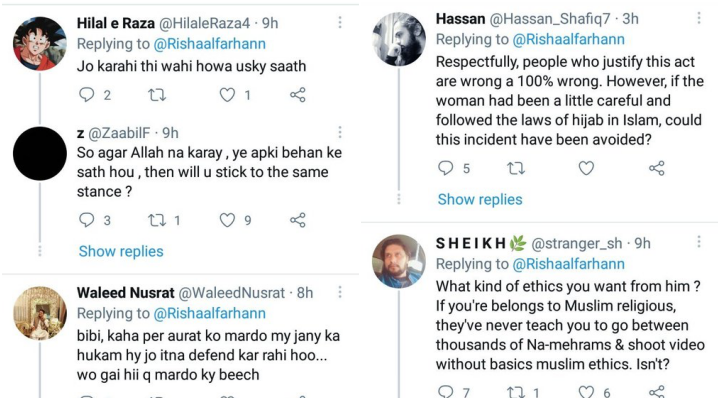Open Waleed Nusrat's profile name

coord(124,293)
